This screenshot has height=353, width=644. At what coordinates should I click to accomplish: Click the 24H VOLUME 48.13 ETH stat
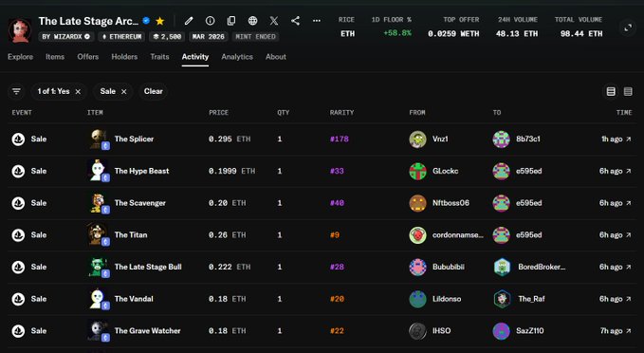click(517, 27)
